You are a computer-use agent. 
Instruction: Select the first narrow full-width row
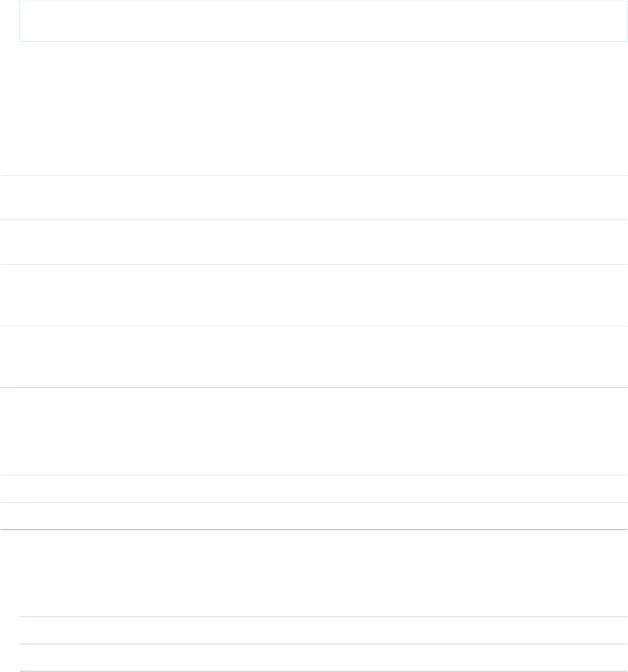314,489
